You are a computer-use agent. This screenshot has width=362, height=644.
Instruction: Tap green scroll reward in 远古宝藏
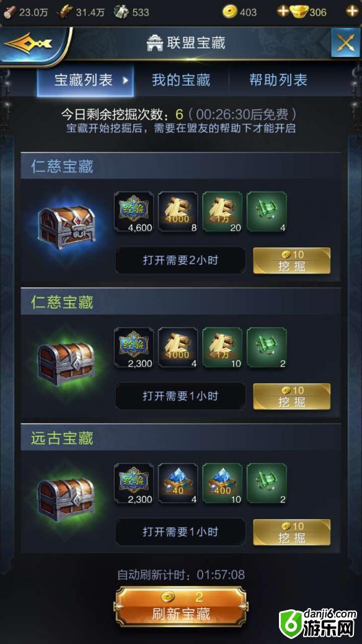click(x=267, y=484)
